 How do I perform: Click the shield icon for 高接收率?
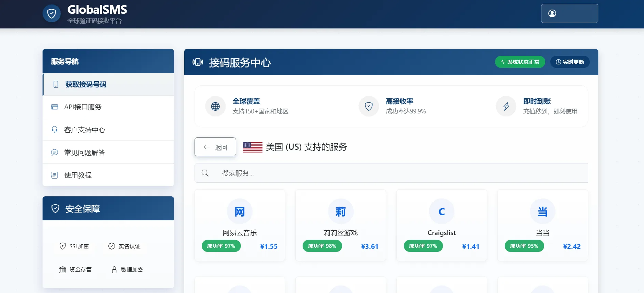[x=369, y=106]
